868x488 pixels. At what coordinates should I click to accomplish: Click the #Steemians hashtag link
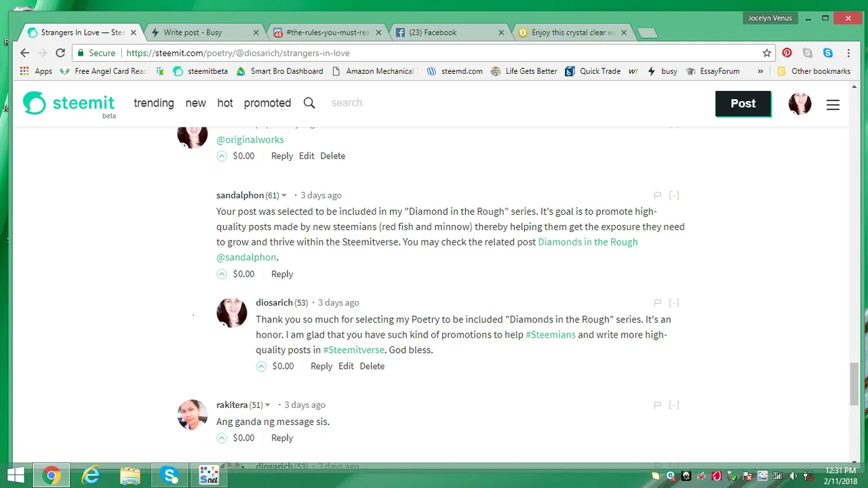coord(551,335)
